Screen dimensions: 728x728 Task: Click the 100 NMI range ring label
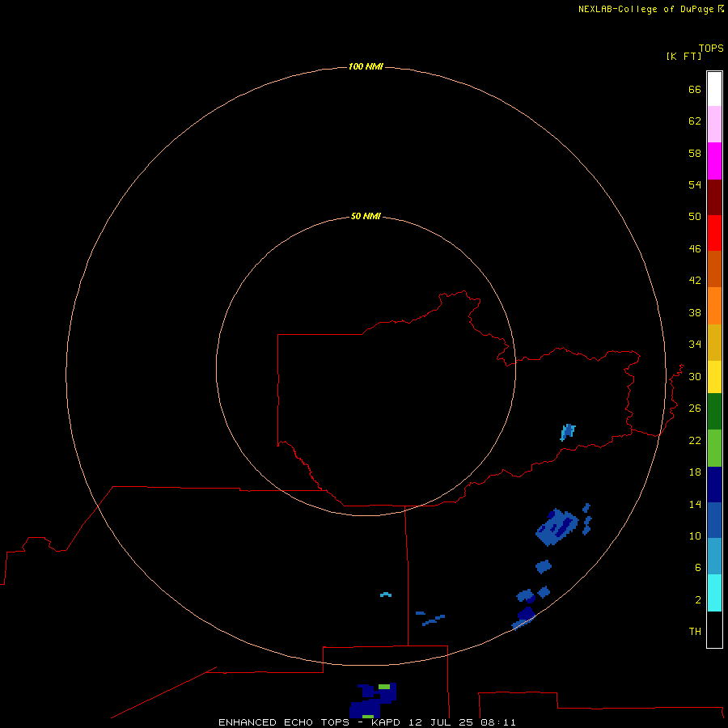[x=366, y=66]
